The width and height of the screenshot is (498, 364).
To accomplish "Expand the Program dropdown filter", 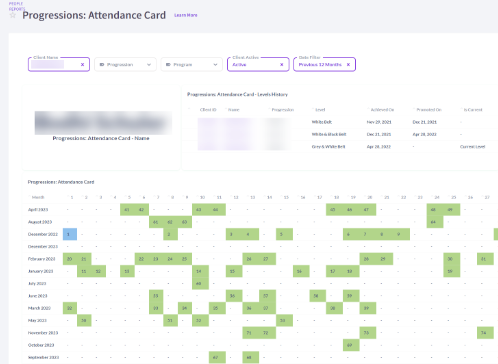I will coord(192,65).
